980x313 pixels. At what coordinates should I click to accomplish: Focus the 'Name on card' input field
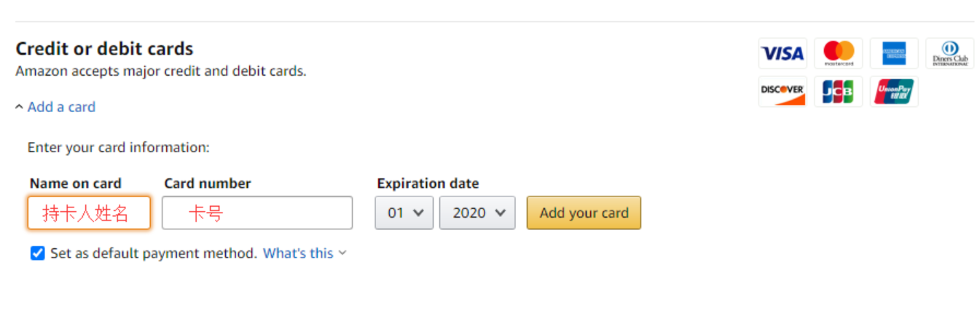[89, 213]
